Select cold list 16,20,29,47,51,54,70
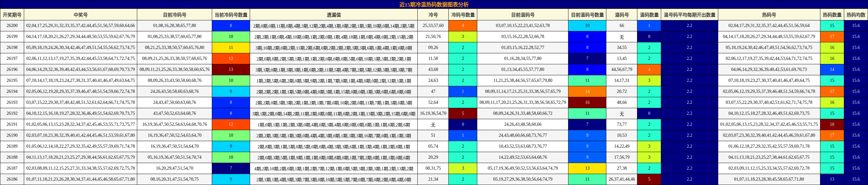 [175, 168]
